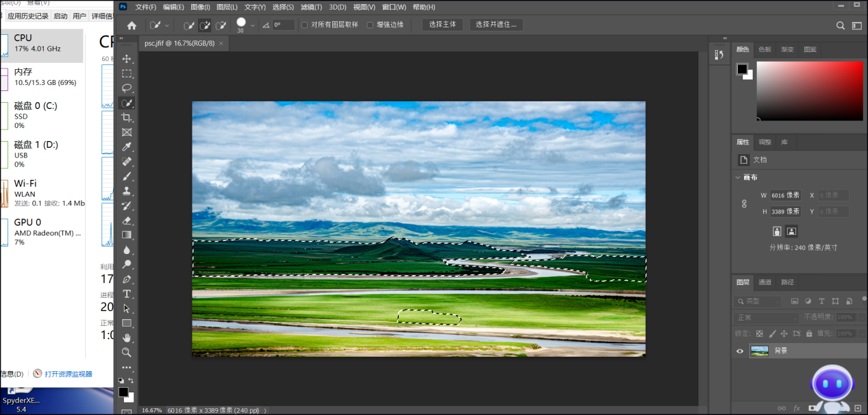This screenshot has width=868, height=415.
Task: Enable 对所有图层取样 checkbox
Action: click(304, 25)
